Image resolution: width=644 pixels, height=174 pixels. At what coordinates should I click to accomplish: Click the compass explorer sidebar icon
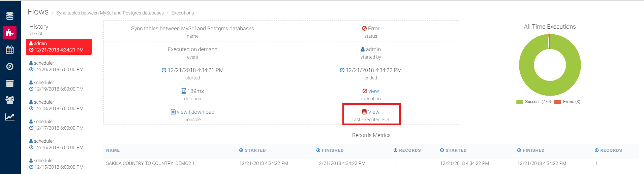10,66
